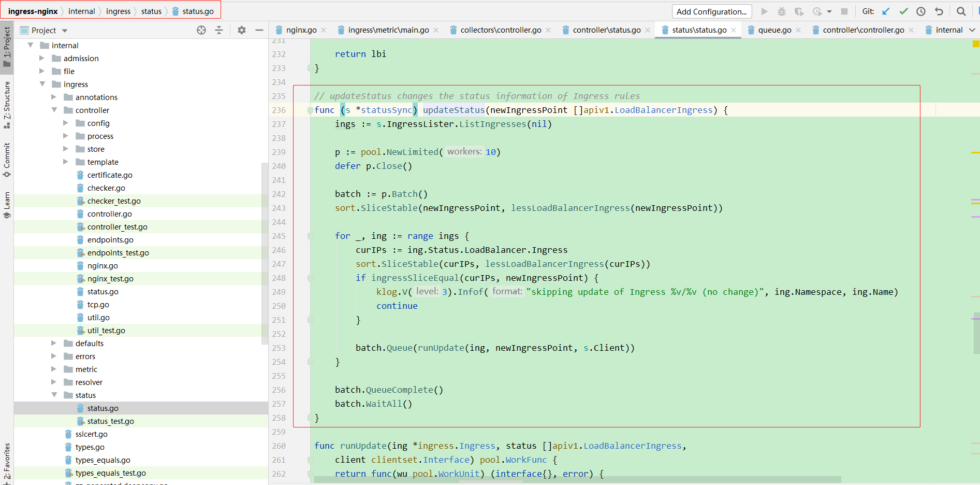Open the Profiler run dropdown arrow

[x=829, y=11]
